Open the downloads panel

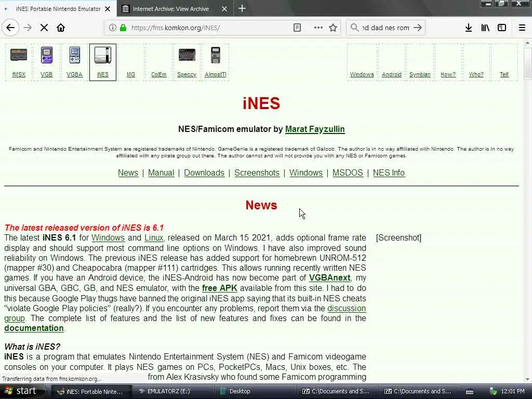[469, 28]
